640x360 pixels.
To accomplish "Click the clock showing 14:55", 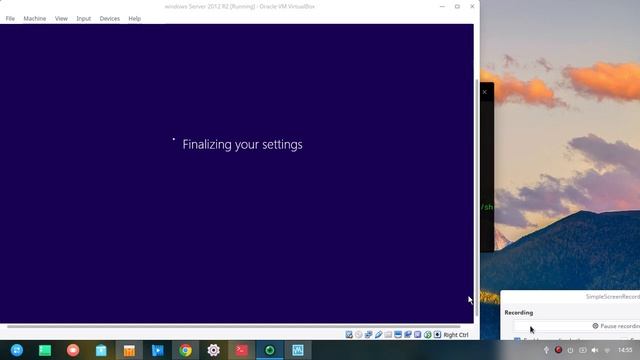I will pos(625,350).
